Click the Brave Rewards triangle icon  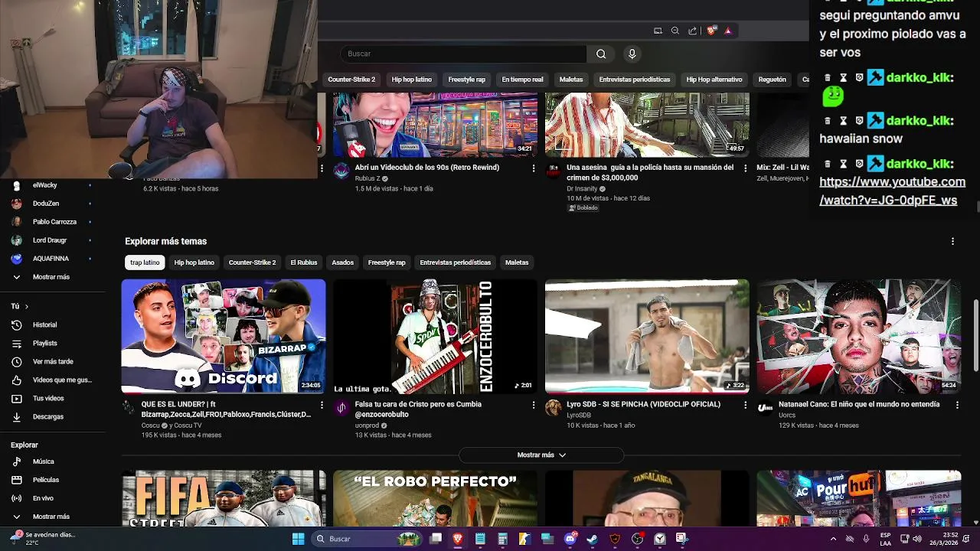click(x=728, y=31)
